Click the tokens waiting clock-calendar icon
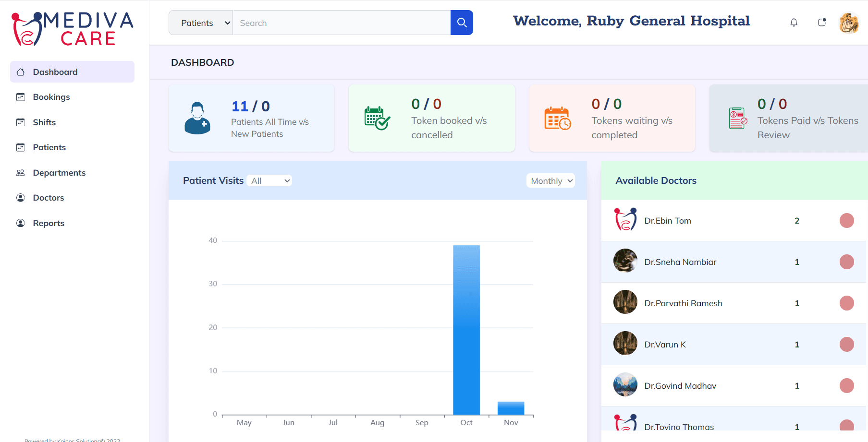 pyautogui.click(x=557, y=119)
